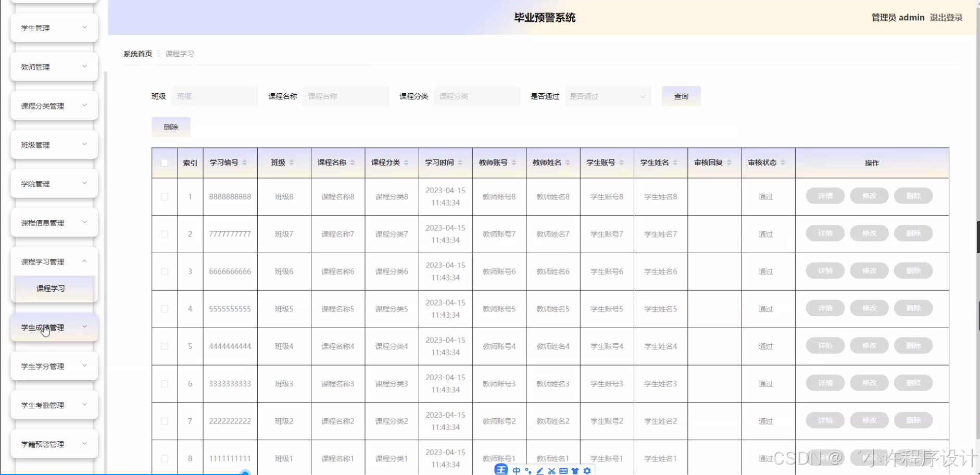Viewport: 980px width, 475px height.
Task: Expand the 学生管理 sidebar menu
Action: tap(54, 28)
